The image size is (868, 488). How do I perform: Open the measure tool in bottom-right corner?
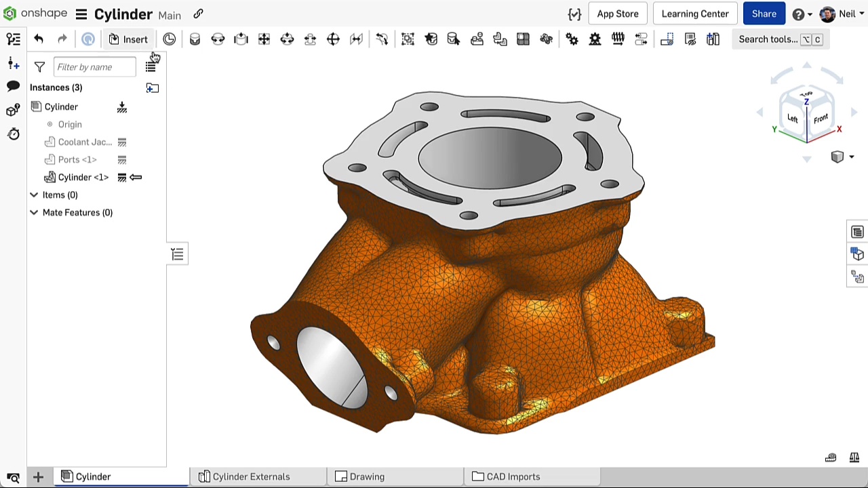pyautogui.click(x=854, y=457)
